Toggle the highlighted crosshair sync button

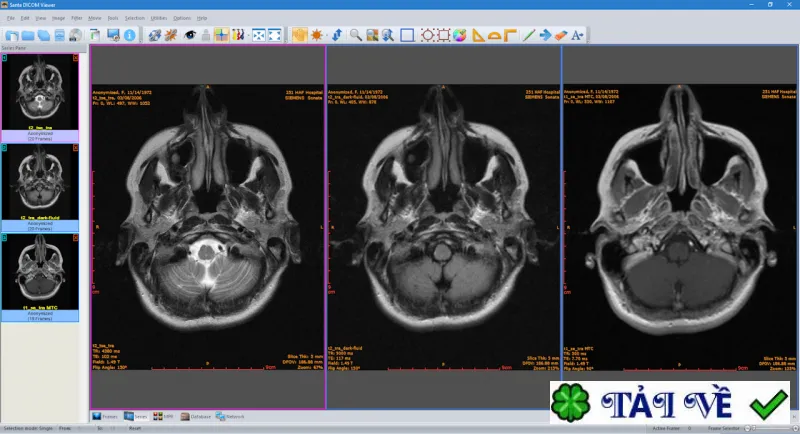[x=221, y=35]
